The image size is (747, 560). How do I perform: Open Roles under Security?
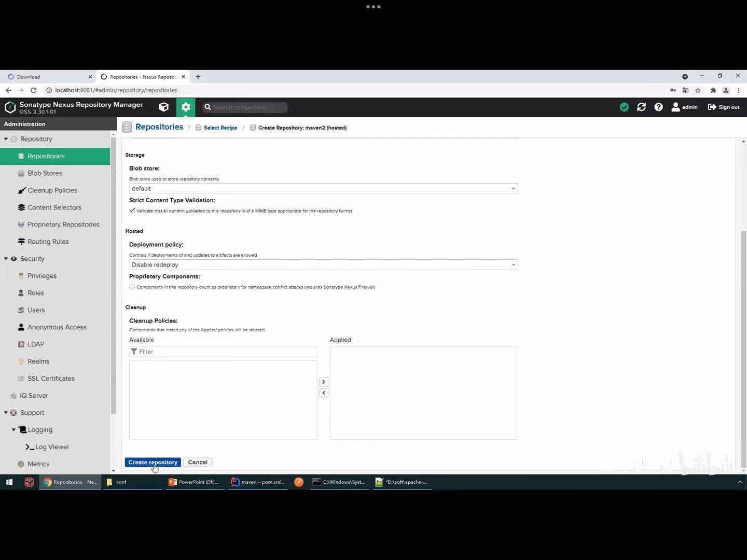click(x=36, y=293)
